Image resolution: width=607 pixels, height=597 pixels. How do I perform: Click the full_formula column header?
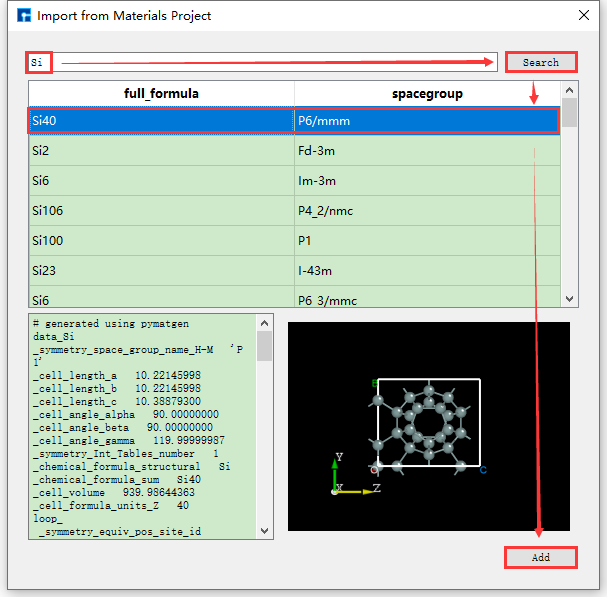pyautogui.click(x=161, y=93)
